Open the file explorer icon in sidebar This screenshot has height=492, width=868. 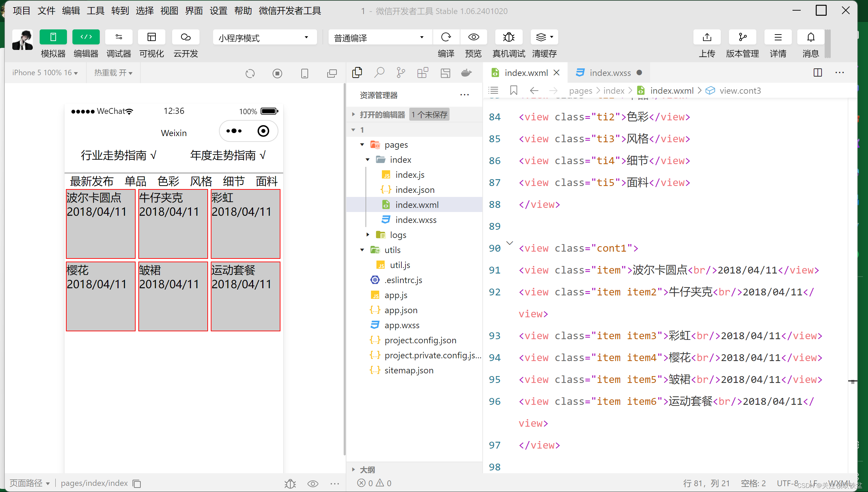click(357, 72)
